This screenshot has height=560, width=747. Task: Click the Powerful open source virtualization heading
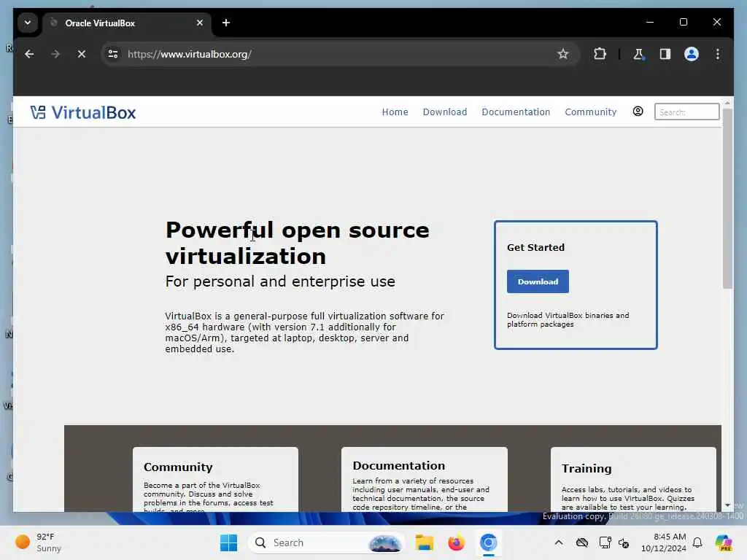[x=298, y=243]
